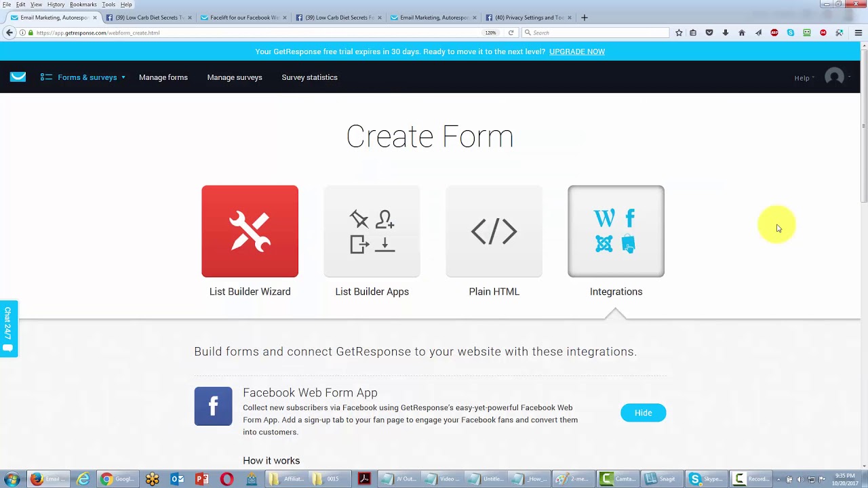
Task: Close the Privacy Settings tab
Action: [570, 18]
